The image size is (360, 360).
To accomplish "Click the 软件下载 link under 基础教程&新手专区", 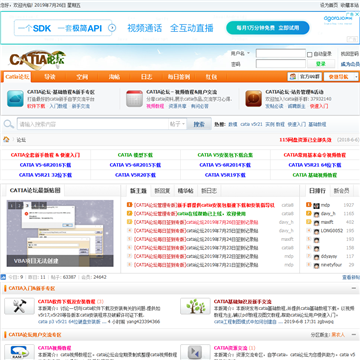I will tap(36, 106).
